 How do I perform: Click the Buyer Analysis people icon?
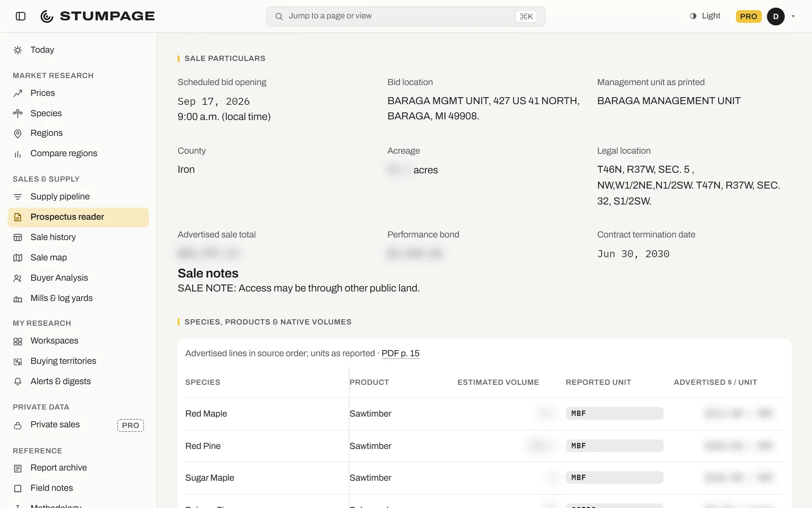click(18, 278)
